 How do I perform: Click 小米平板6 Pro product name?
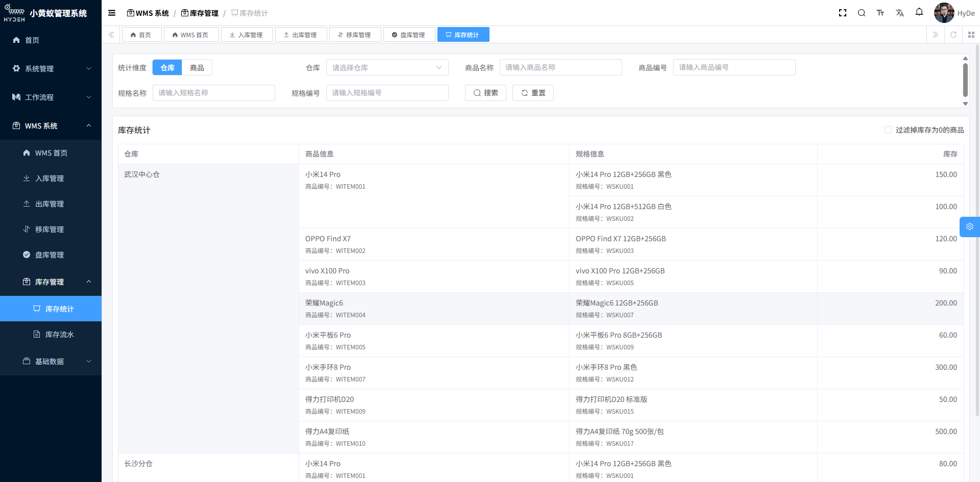tap(328, 335)
